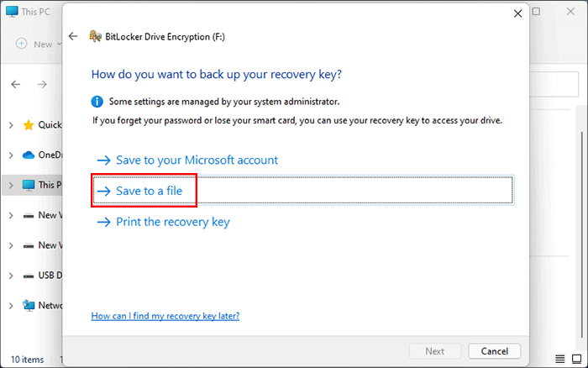Click the BitLocker Drive Encryption key icon
The width and height of the screenshot is (588, 368).
point(96,36)
